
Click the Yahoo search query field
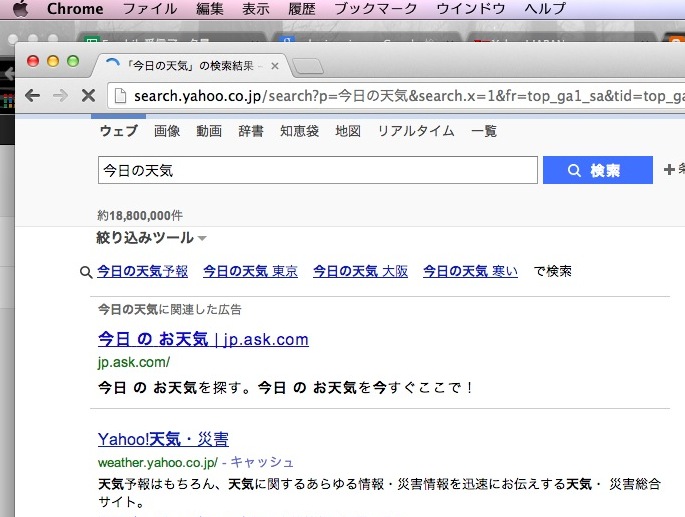[x=318, y=170]
